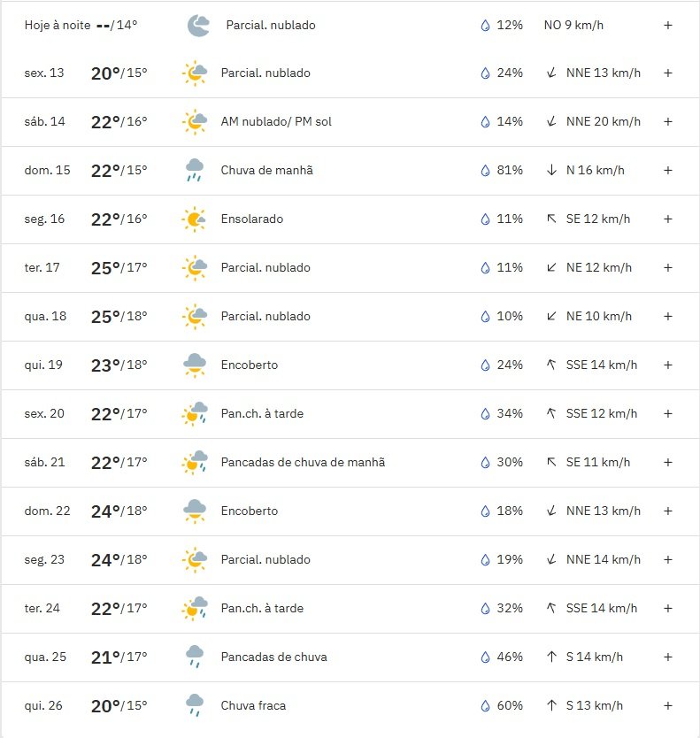Click the showers icon for sáb. 21
Screen dimensions: 700x738
pos(195,462)
